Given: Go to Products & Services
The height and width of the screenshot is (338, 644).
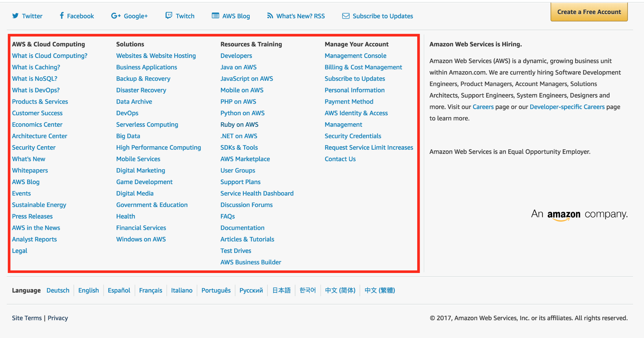Looking at the screenshot, I should 40,102.
